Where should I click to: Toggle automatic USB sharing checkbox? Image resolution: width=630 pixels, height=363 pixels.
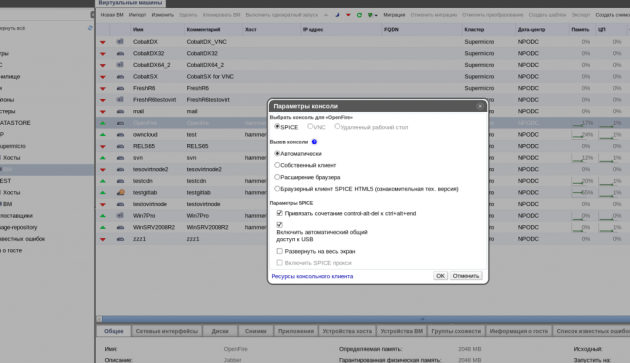[279, 224]
